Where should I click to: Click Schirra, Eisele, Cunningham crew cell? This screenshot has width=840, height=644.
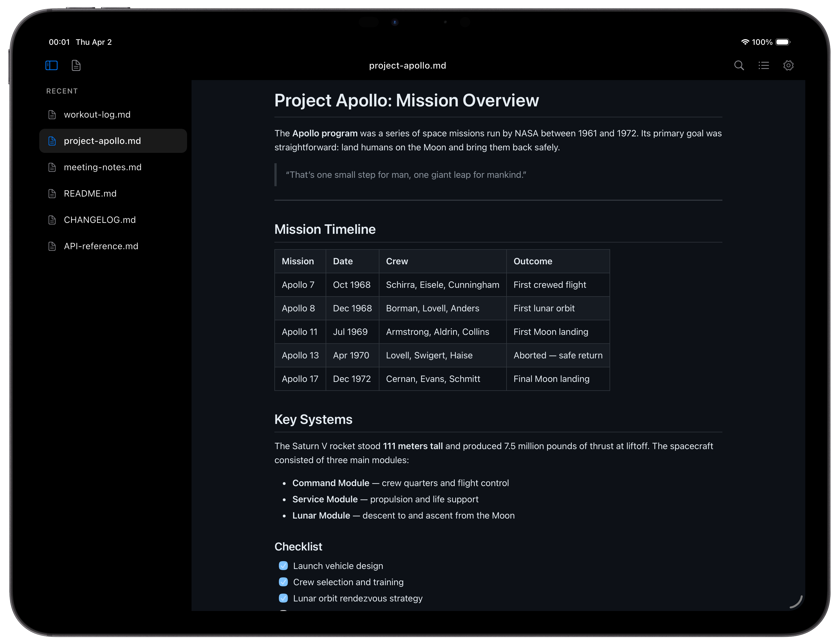(442, 285)
